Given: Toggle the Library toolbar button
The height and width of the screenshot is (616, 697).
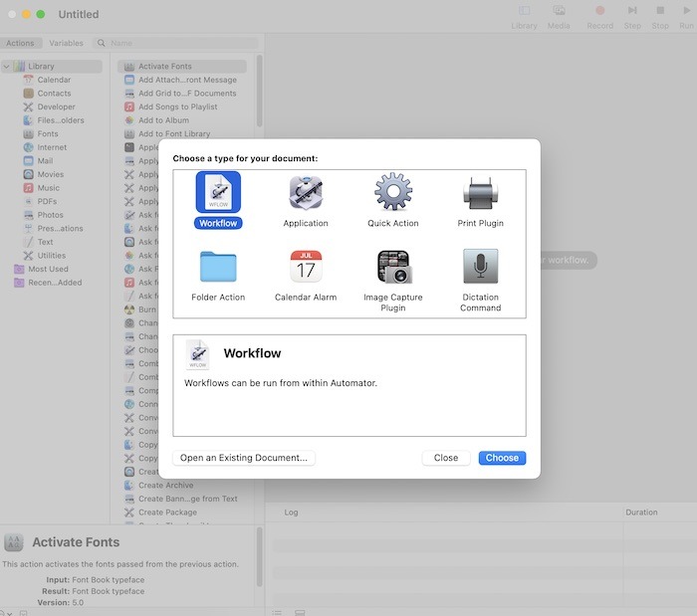Looking at the screenshot, I should (x=524, y=17).
